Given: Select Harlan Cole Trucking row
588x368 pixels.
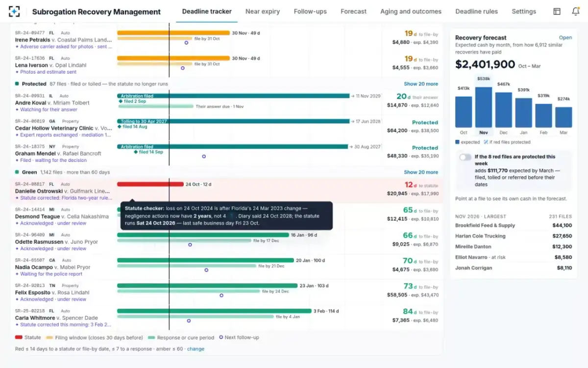Looking at the screenshot, I should (x=514, y=236).
